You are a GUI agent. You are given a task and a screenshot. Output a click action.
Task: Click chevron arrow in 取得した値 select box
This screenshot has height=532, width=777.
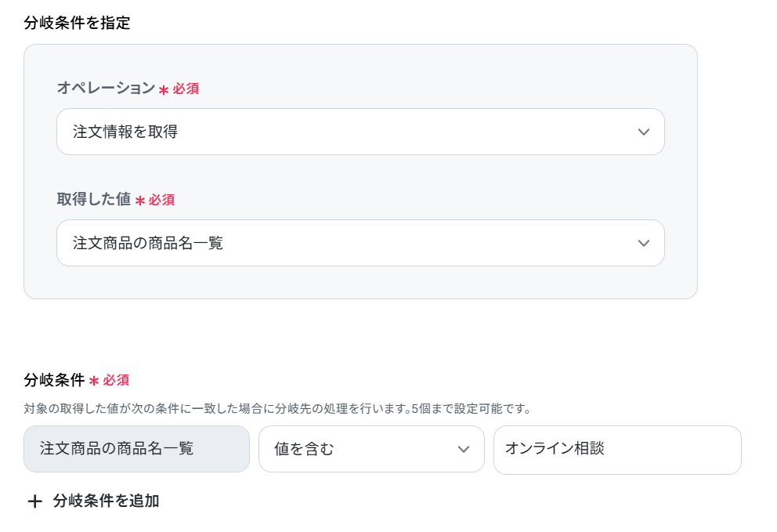click(x=643, y=243)
